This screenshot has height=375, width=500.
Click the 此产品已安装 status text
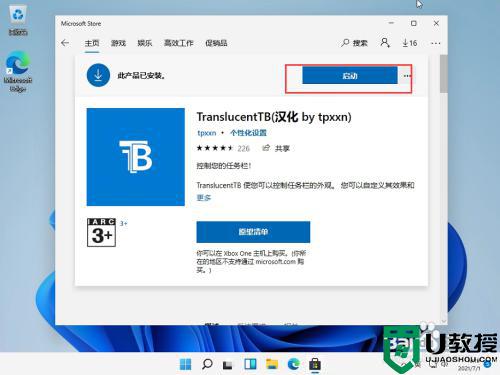[141, 76]
